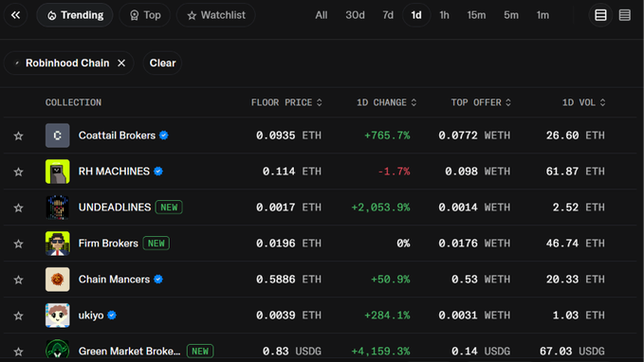Click NEW badge on Green Market Brokers
This screenshot has height=362, width=644.
click(200, 352)
